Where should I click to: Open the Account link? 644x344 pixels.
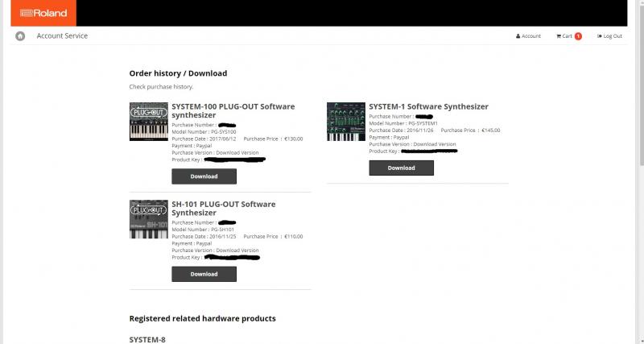coord(528,36)
